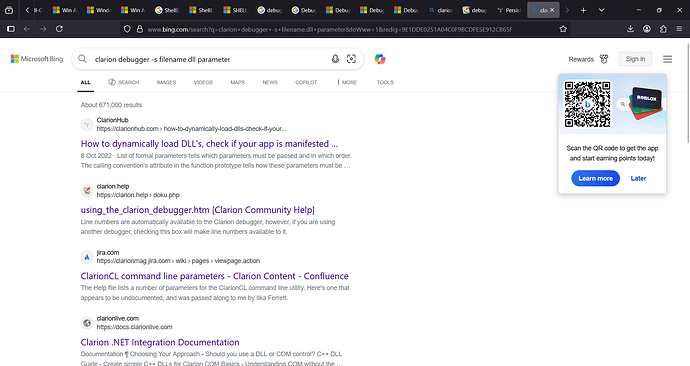690x366 pixels.
Task: Select the ALL results tab
Action: (85, 82)
